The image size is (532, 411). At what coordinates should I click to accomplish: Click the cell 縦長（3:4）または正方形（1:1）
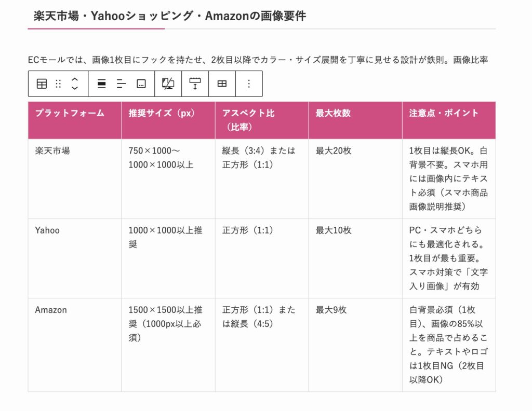point(262,179)
